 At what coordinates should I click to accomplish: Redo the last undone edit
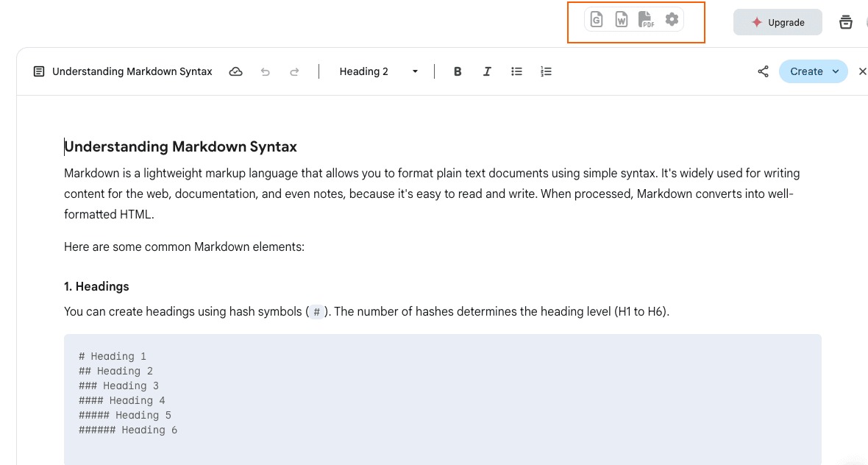(294, 71)
